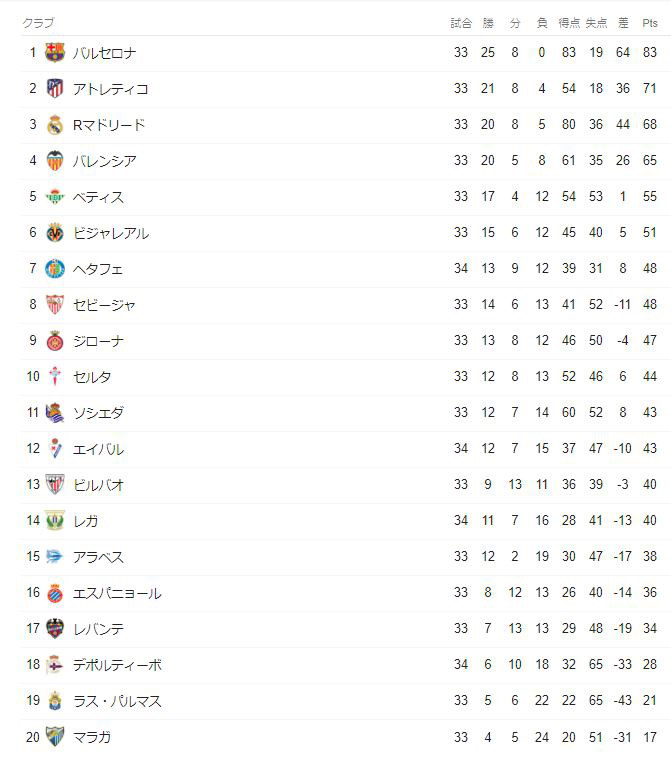
Task: Open the バルセロナ team link
Action: click(x=104, y=53)
